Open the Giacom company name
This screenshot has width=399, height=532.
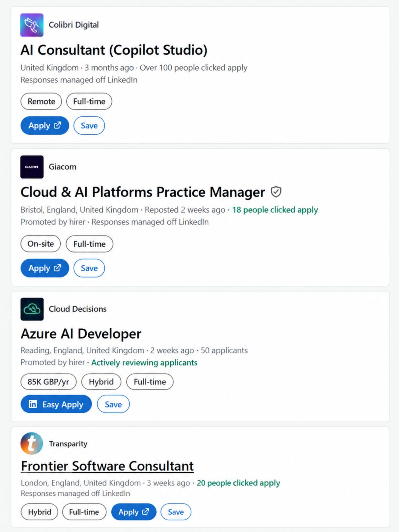point(62,167)
